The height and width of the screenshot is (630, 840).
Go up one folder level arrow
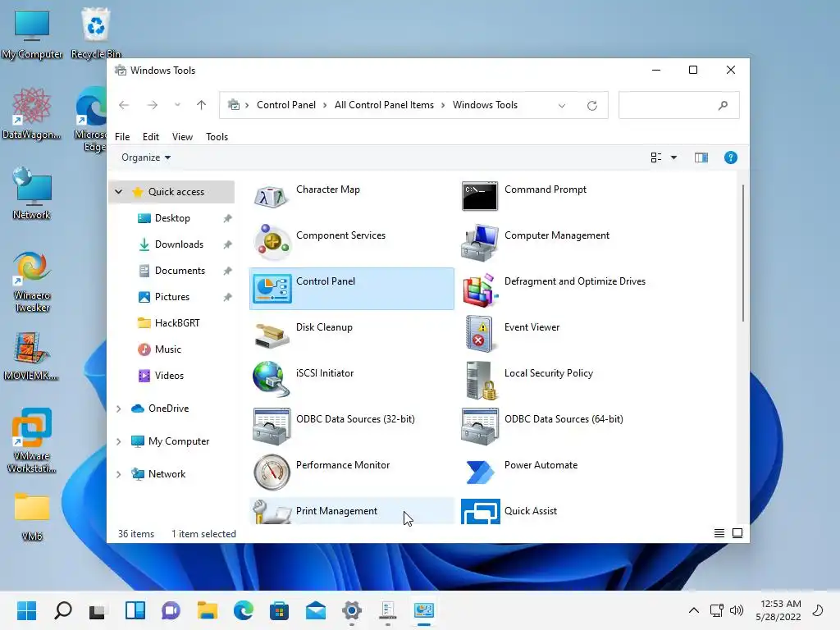pos(202,105)
